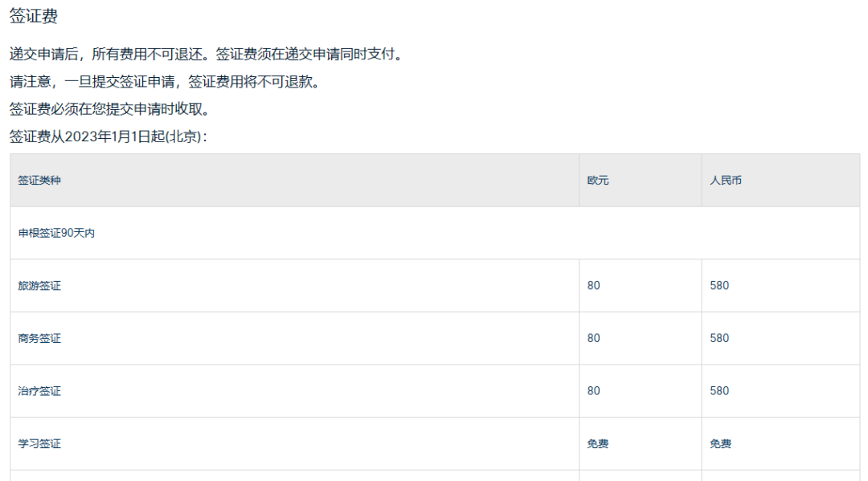Select the 80 euro fee for 商务签证
Screen dimensions: 868x481
(593, 338)
